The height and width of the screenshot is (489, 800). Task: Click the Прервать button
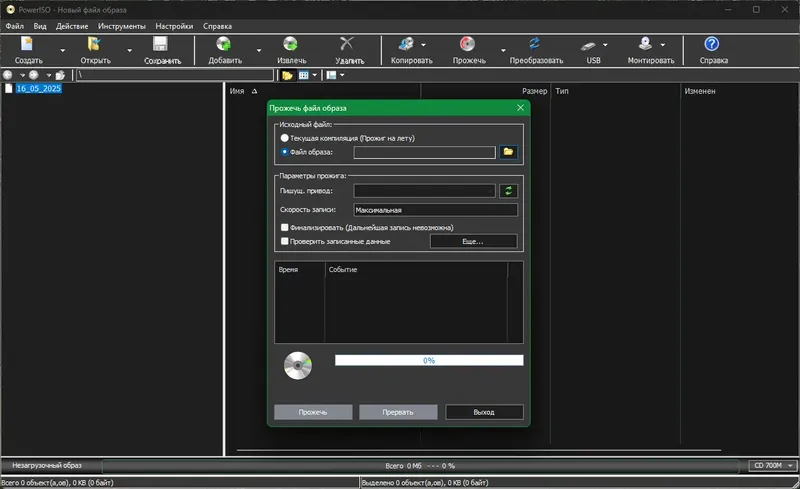click(398, 412)
